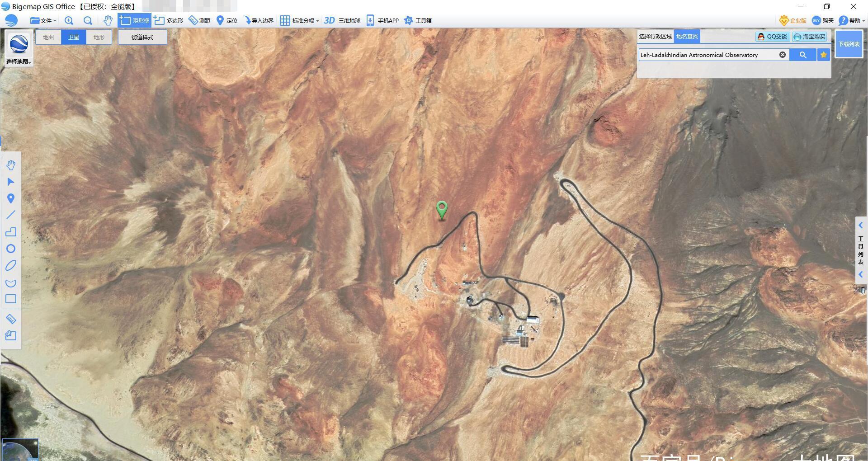Select the pan hand tool in top toolbar
The image size is (868, 461).
point(108,20)
